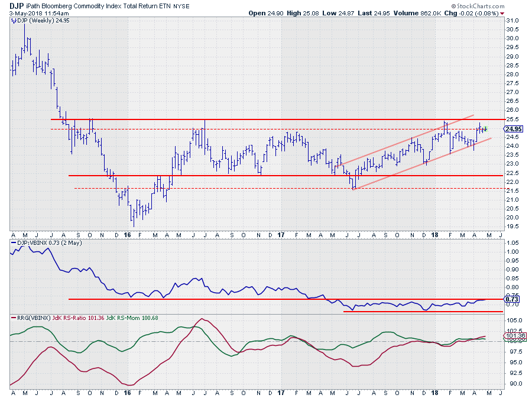
Task: Click the 18 year label under price panel
Action: 434,235
